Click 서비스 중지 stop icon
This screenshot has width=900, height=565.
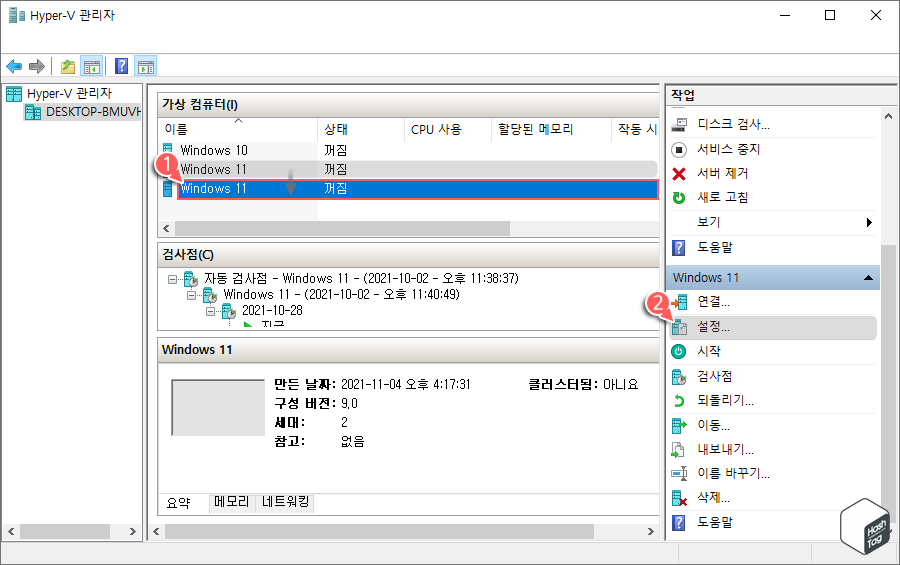pyautogui.click(x=679, y=149)
